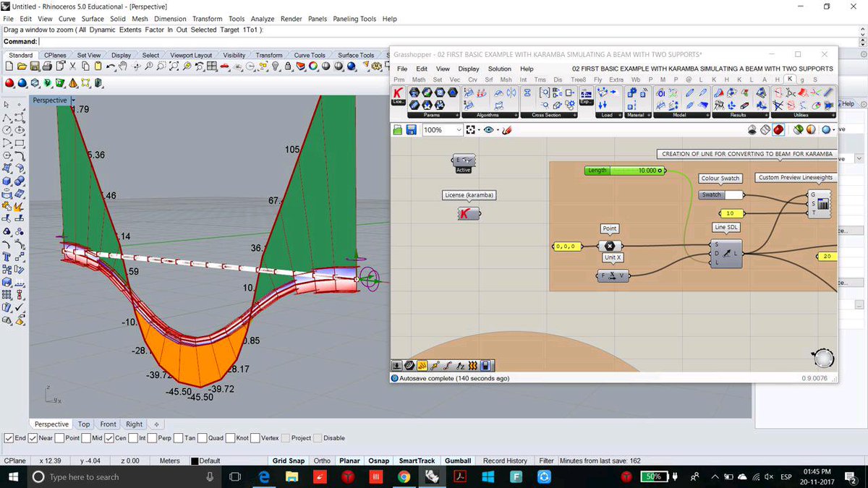Click the red shaded preview mode icon
The image size is (868, 488).
pos(778,130)
